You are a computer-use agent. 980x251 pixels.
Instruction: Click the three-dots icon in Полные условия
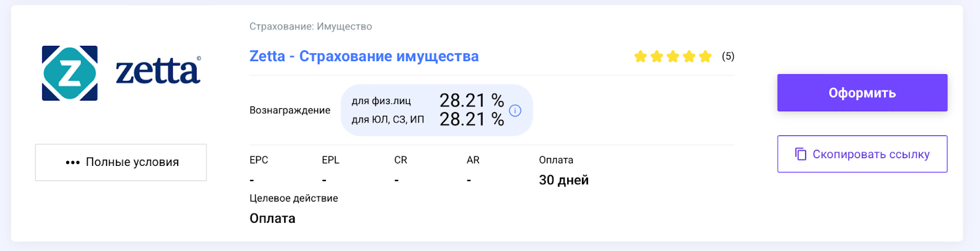pos(72,162)
